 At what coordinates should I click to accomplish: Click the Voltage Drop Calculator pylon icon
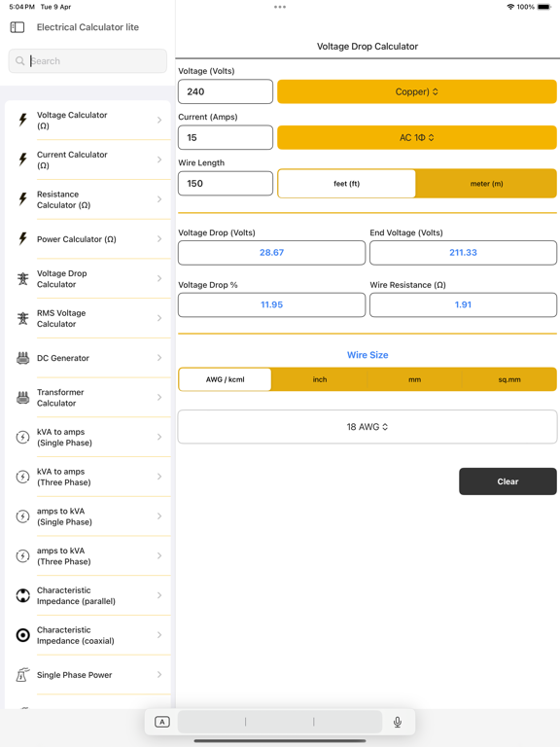pos(23,278)
